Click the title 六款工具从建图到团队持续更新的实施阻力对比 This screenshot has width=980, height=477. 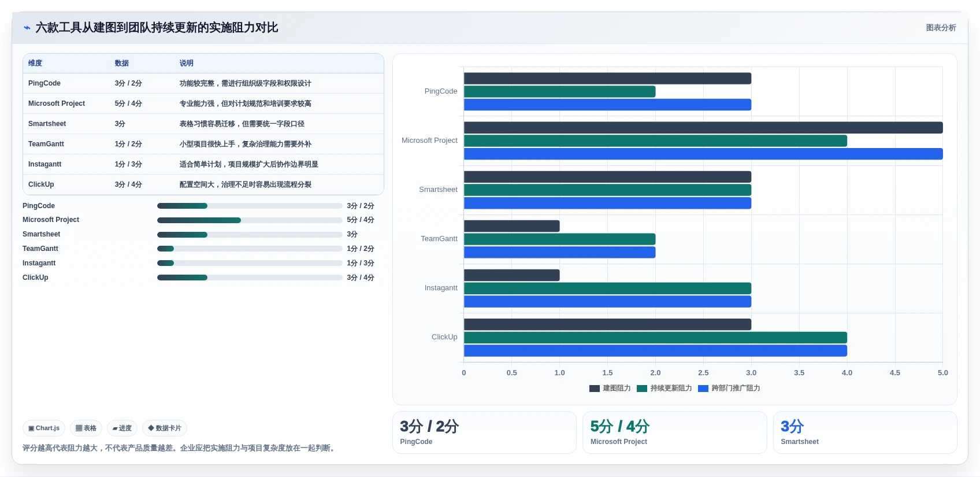pos(157,28)
